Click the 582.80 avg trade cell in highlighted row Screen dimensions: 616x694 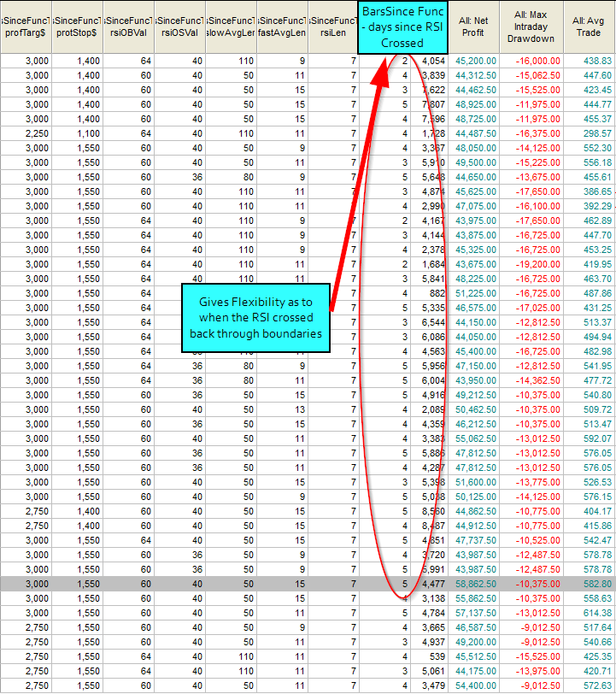[x=594, y=584]
